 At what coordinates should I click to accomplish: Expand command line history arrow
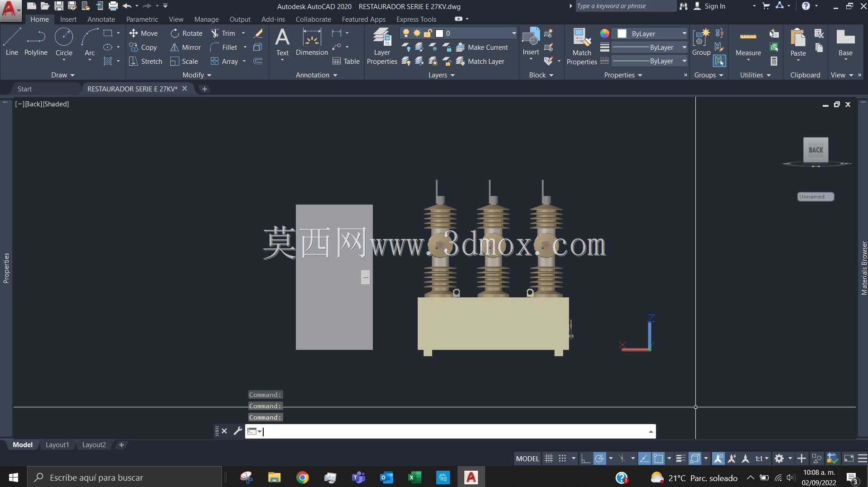(x=651, y=431)
